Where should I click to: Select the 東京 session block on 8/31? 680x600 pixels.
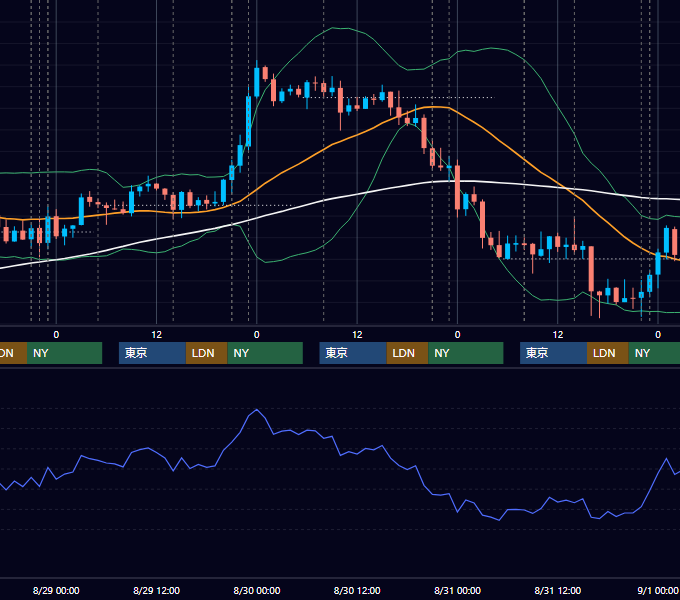pyautogui.click(x=553, y=353)
